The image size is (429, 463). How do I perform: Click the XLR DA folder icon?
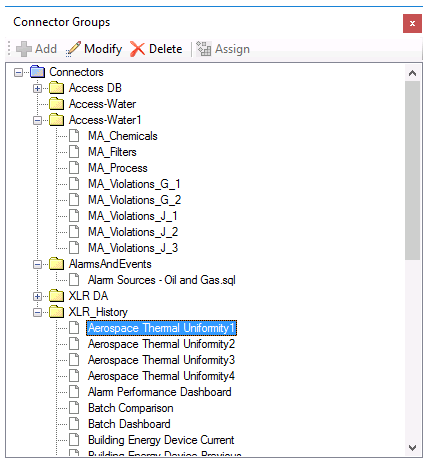pyautogui.click(x=57, y=296)
